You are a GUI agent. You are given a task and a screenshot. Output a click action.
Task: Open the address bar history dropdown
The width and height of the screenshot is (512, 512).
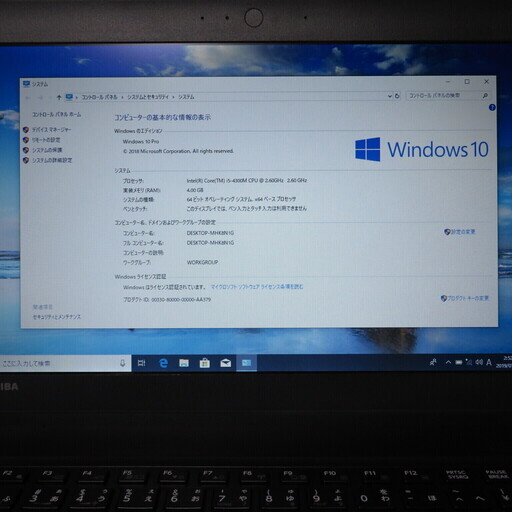389,96
